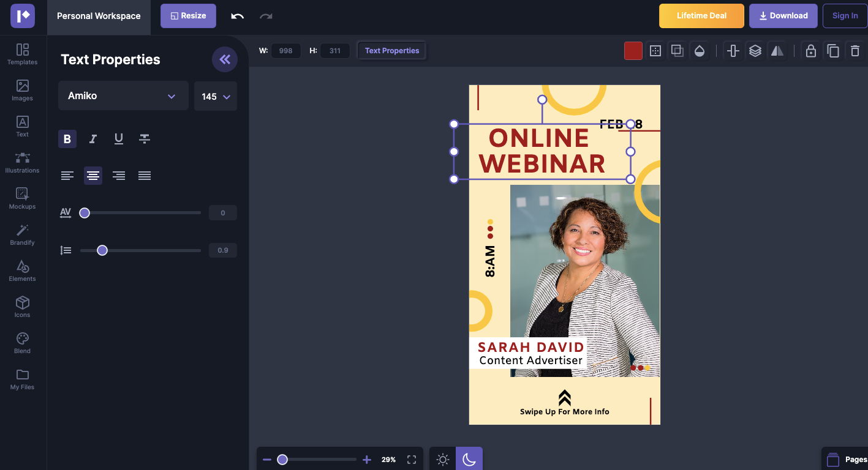Flip the element using mirror icon
868x470 pixels.
pyautogui.click(x=777, y=51)
